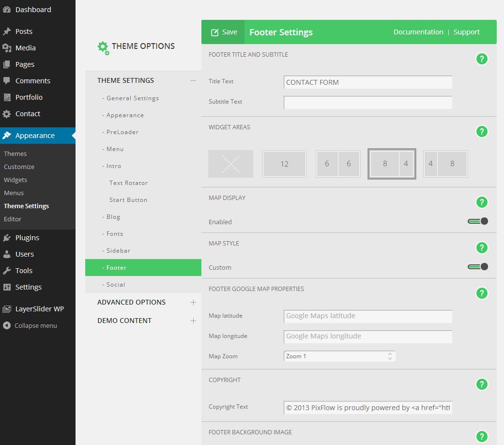Click the Posts pushpin icon
Screen dimensions: 504x445
click(7, 31)
